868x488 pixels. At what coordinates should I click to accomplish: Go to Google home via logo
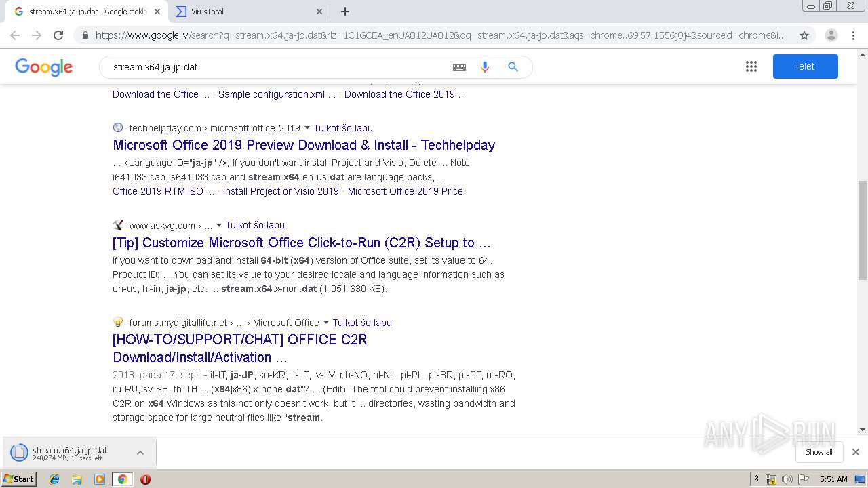click(43, 67)
